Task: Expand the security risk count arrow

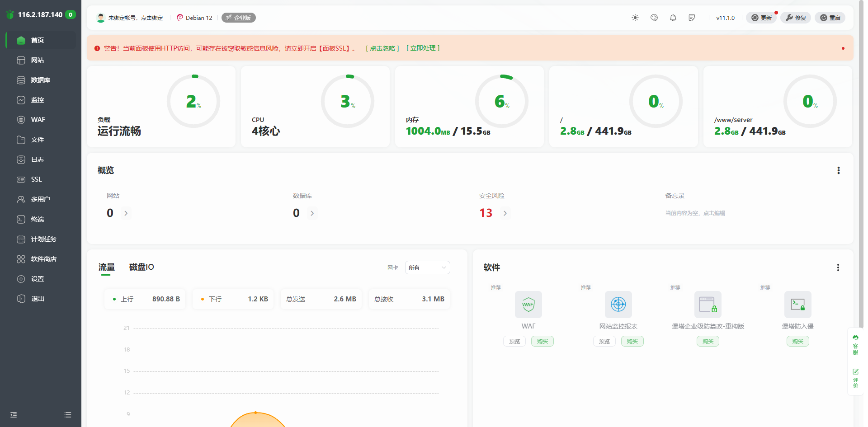Action: [505, 213]
